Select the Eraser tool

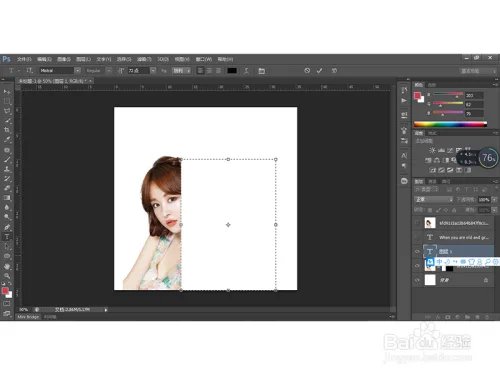click(x=7, y=188)
